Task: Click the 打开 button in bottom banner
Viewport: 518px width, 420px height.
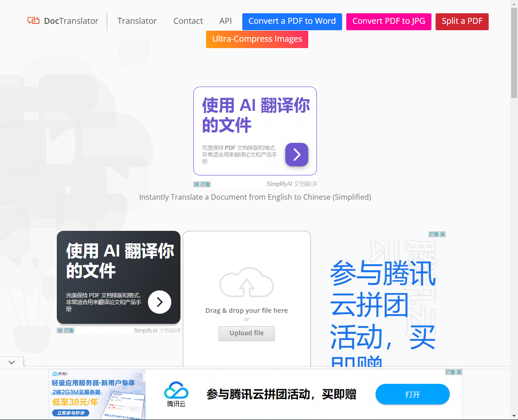Action: (x=413, y=394)
